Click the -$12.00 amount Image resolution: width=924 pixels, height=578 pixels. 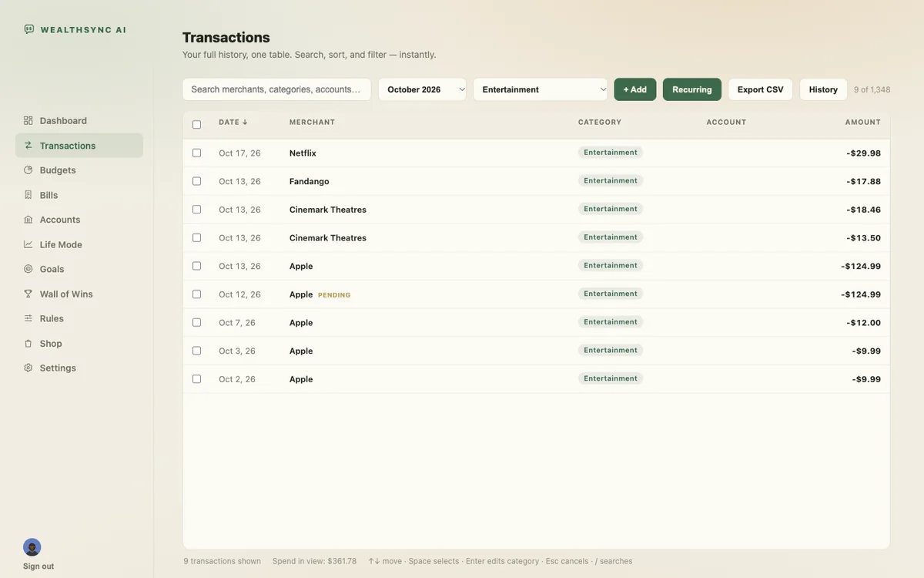(x=864, y=323)
